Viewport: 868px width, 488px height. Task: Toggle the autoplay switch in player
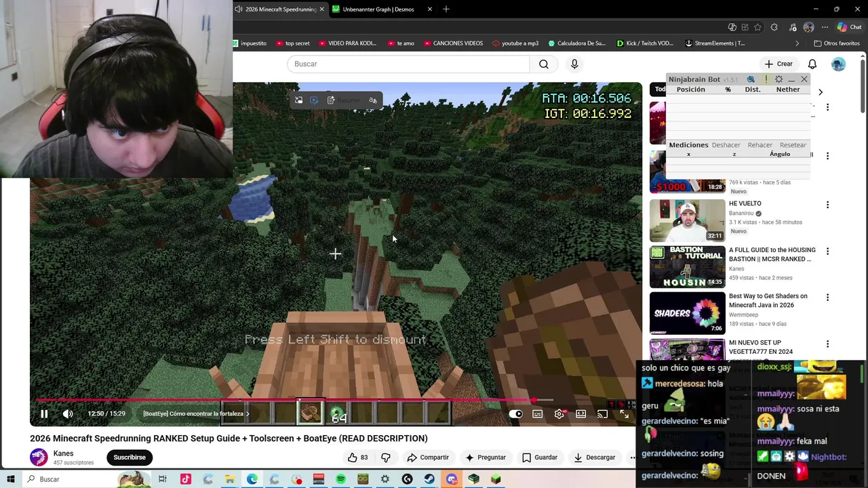click(516, 413)
